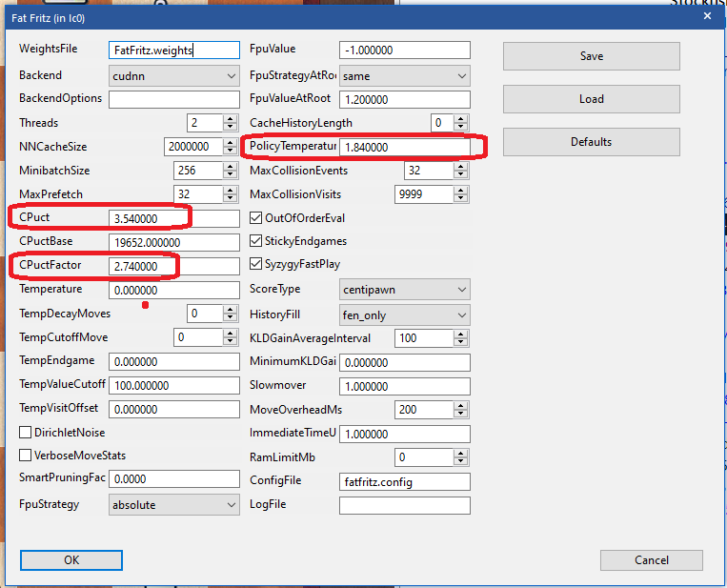The height and width of the screenshot is (588, 727).
Task: Increase the MaxPrefetch value with up arrow
Action: click(x=231, y=190)
